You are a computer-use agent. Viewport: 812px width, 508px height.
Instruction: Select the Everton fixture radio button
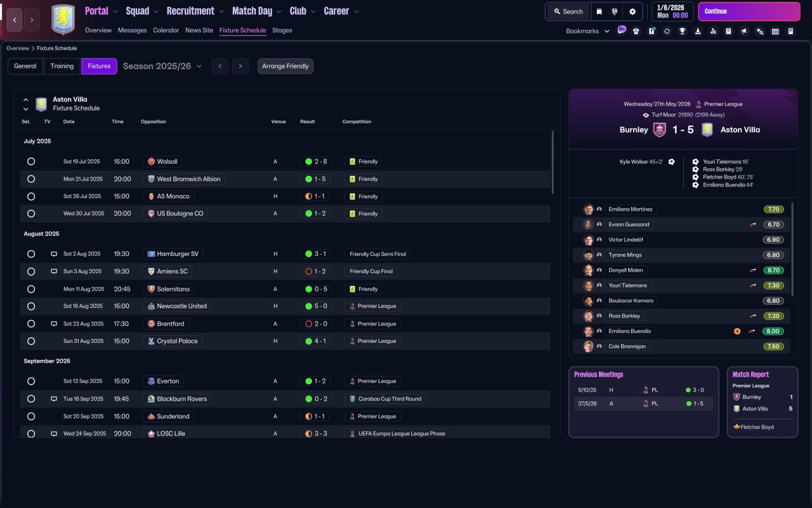31,382
